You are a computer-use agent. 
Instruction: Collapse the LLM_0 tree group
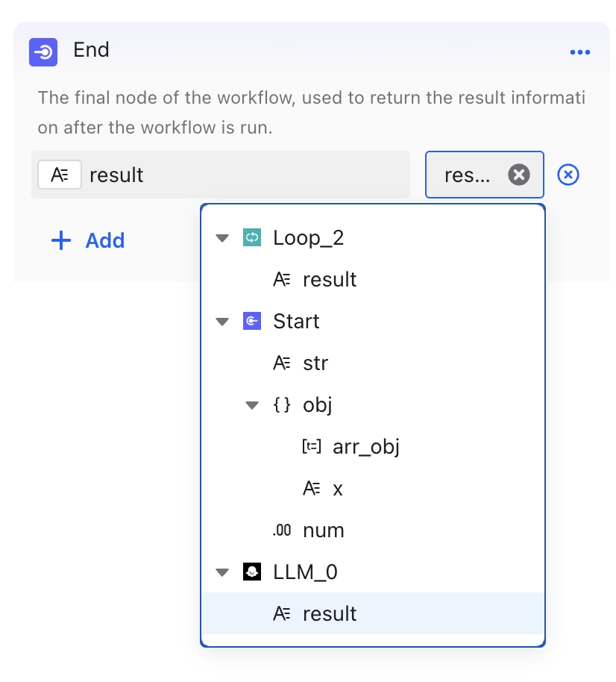click(222, 572)
